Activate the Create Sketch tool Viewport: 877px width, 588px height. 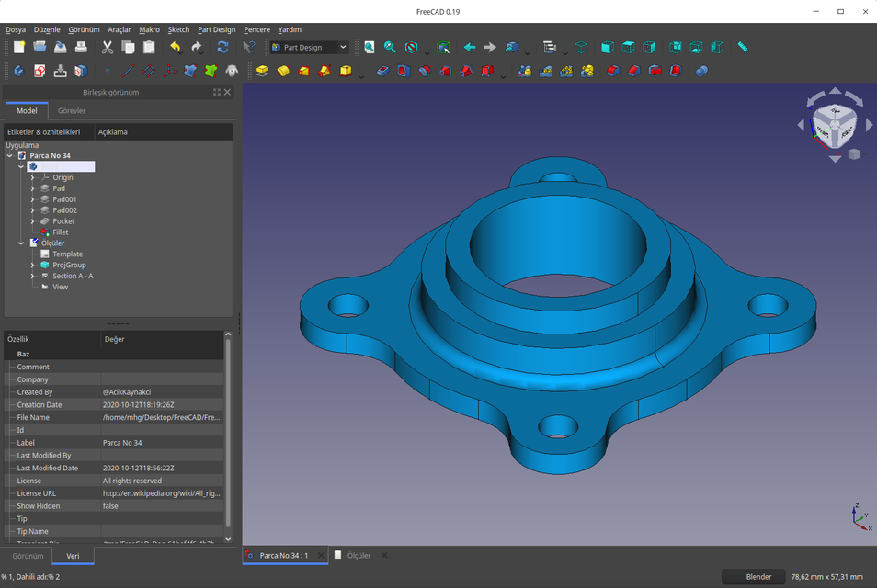(x=39, y=70)
